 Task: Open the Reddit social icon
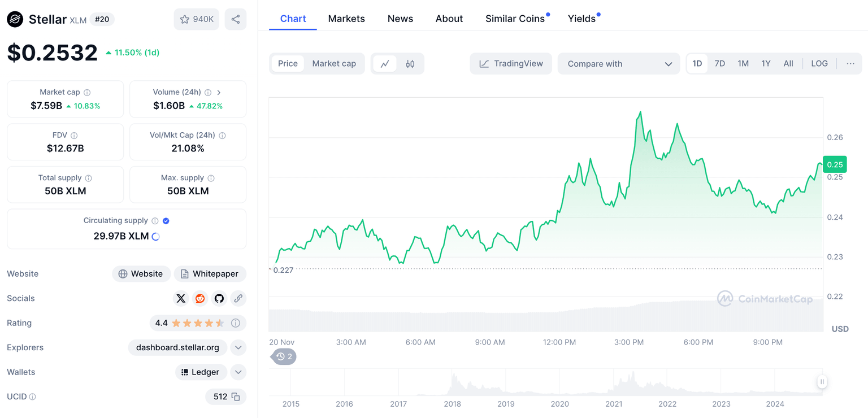point(200,298)
